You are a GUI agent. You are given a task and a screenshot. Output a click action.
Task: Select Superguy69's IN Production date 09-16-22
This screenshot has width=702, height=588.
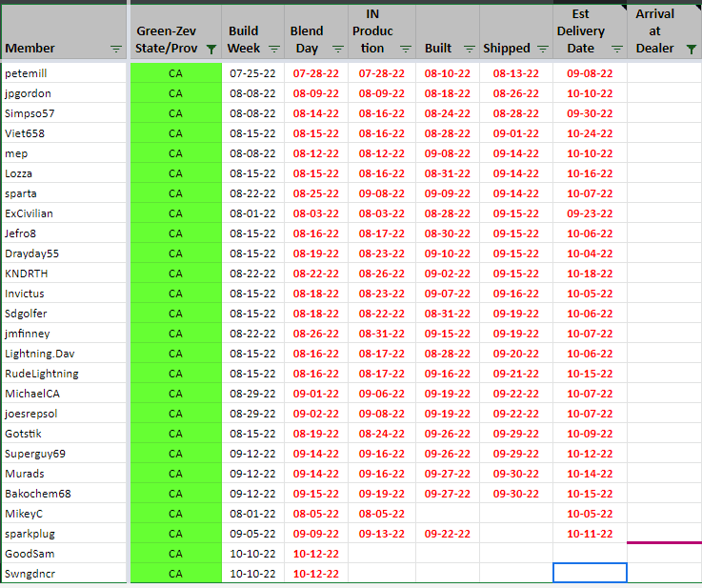[381, 454]
